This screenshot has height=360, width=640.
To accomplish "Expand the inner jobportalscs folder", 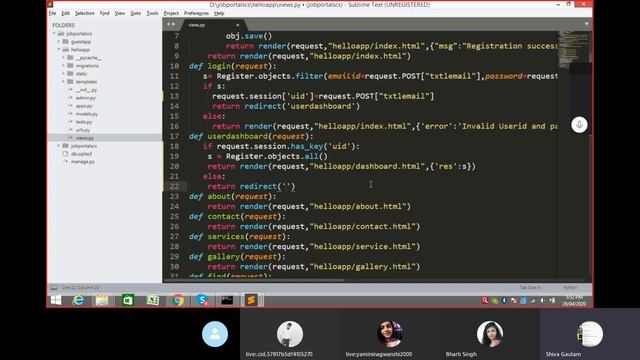I will pos(59,146).
